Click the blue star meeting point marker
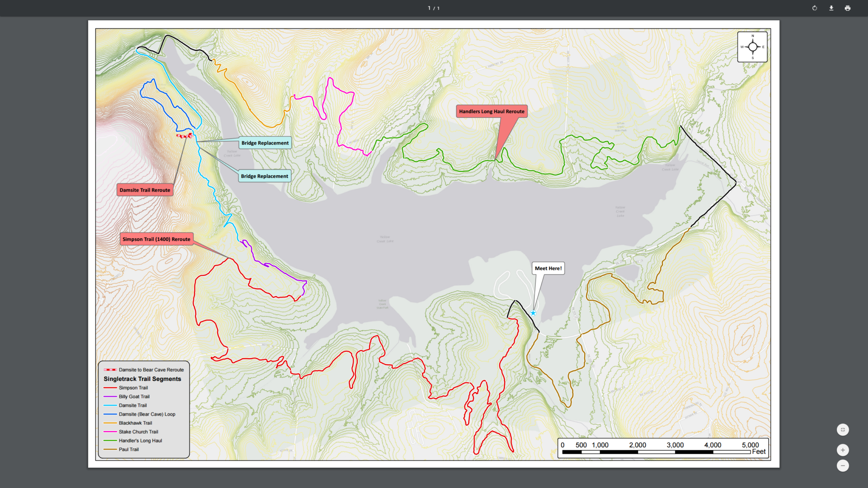 tap(533, 313)
